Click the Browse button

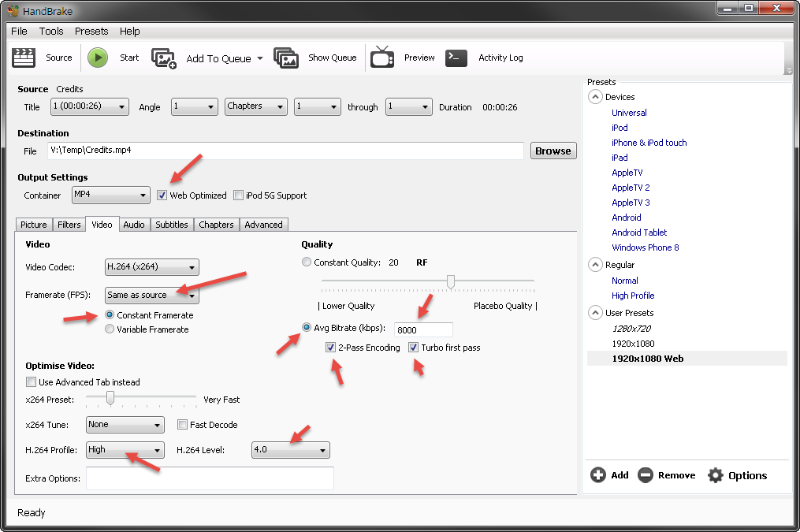pos(553,151)
